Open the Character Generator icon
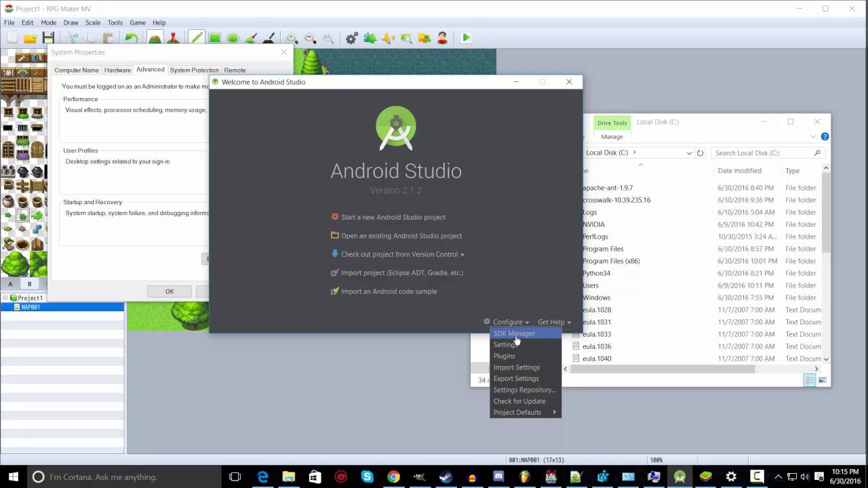 [x=442, y=38]
